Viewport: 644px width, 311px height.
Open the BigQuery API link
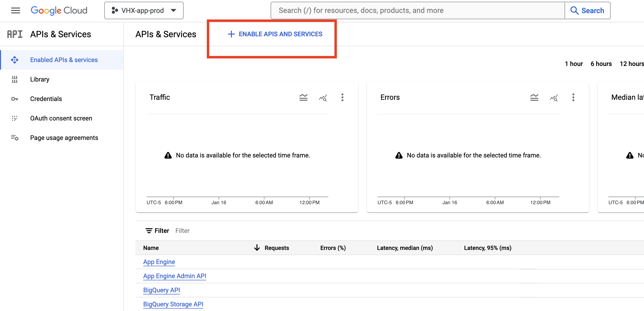click(161, 290)
